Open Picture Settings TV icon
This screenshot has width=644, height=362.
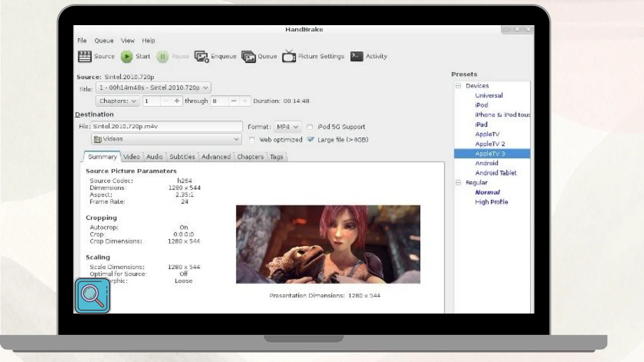[289, 56]
